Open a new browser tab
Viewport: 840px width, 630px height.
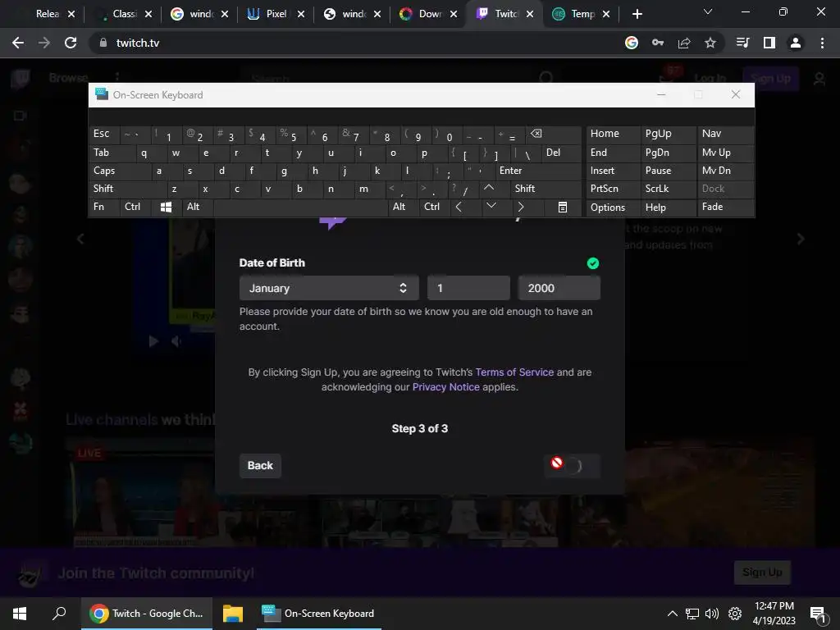[x=637, y=14]
